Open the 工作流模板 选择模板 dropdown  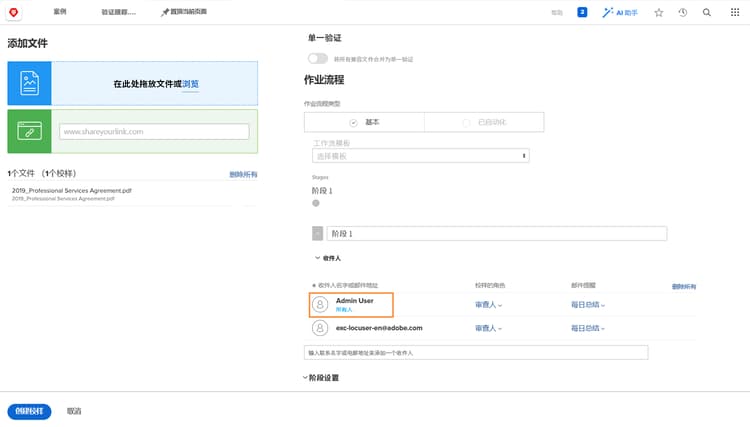point(420,156)
